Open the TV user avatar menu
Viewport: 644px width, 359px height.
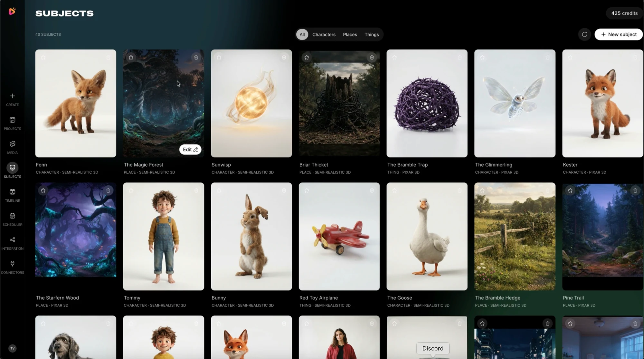pos(12,348)
